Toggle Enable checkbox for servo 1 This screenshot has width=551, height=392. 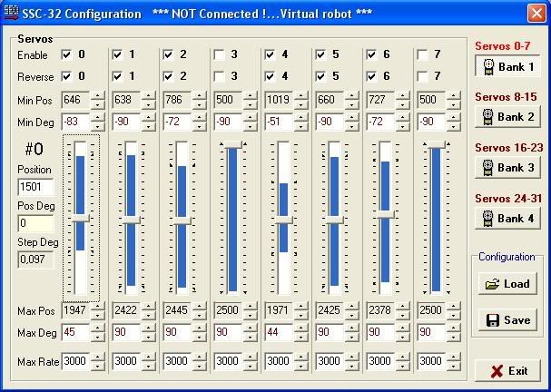click(117, 54)
